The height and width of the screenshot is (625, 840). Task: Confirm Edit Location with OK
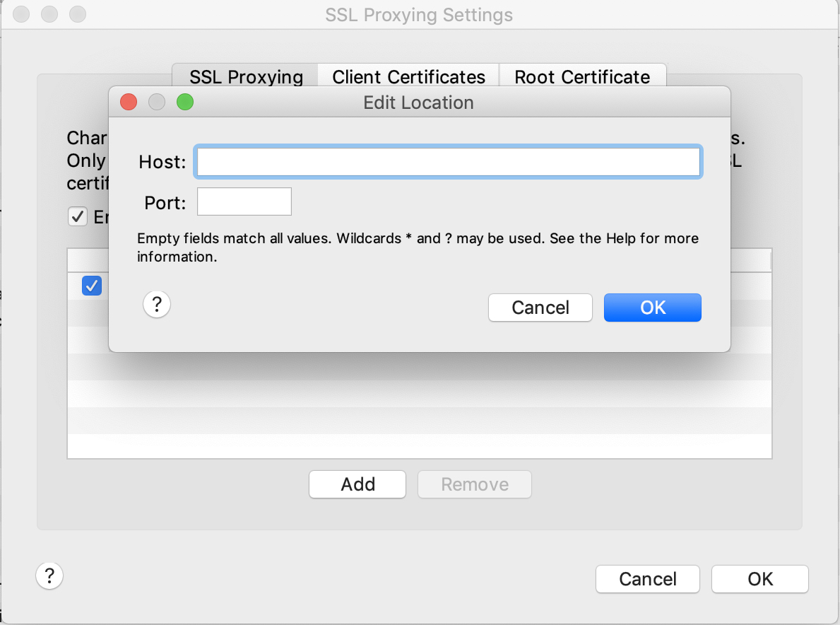tap(653, 308)
